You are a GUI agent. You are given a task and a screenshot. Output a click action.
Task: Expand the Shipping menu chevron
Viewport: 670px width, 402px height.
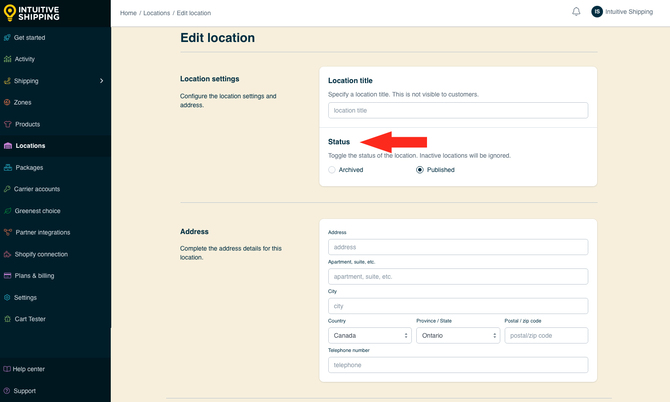coord(101,81)
